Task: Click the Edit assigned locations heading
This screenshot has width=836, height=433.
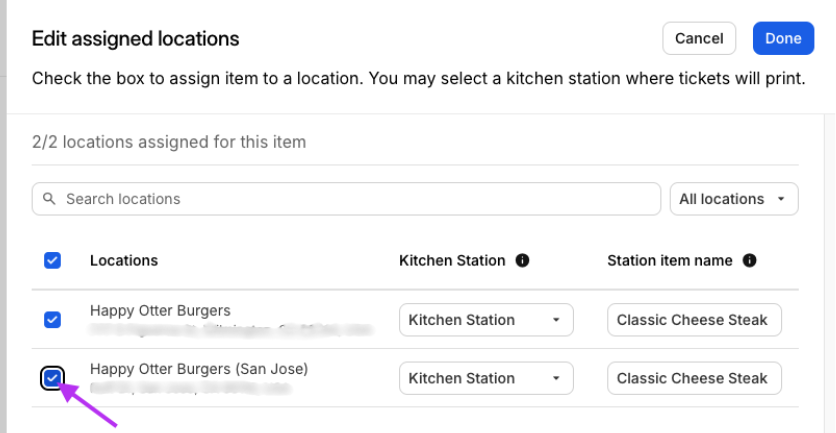Action: tap(136, 39)
